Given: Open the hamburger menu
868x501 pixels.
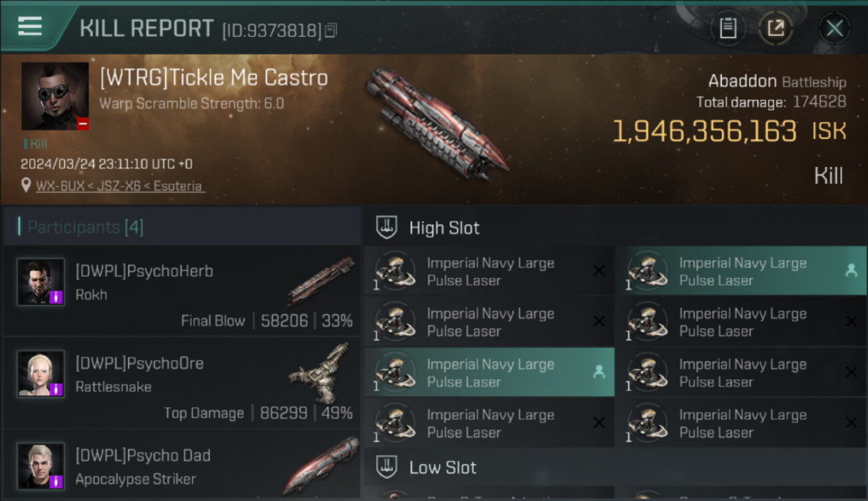Looking at the screenshot, I should [x=30, y=27].
